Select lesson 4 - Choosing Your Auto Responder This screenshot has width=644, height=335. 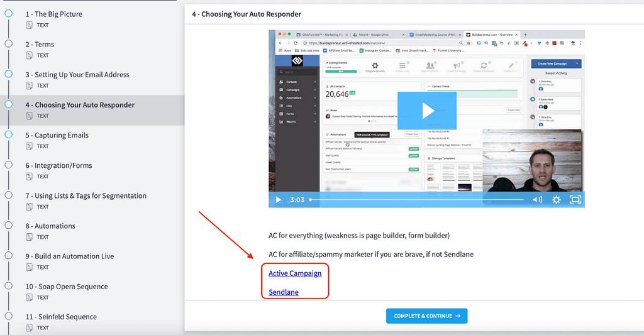click(80, 105)
